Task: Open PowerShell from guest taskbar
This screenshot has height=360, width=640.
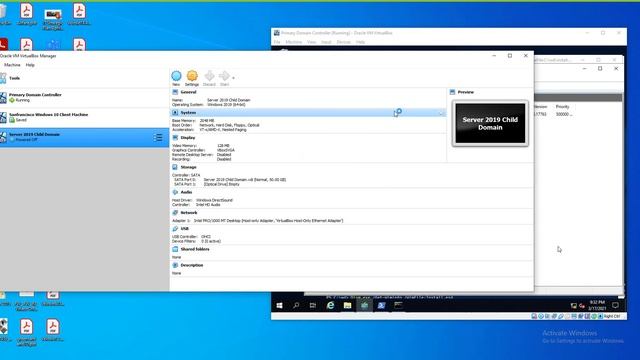Action: pyautogui.click(x=382, y=305)
